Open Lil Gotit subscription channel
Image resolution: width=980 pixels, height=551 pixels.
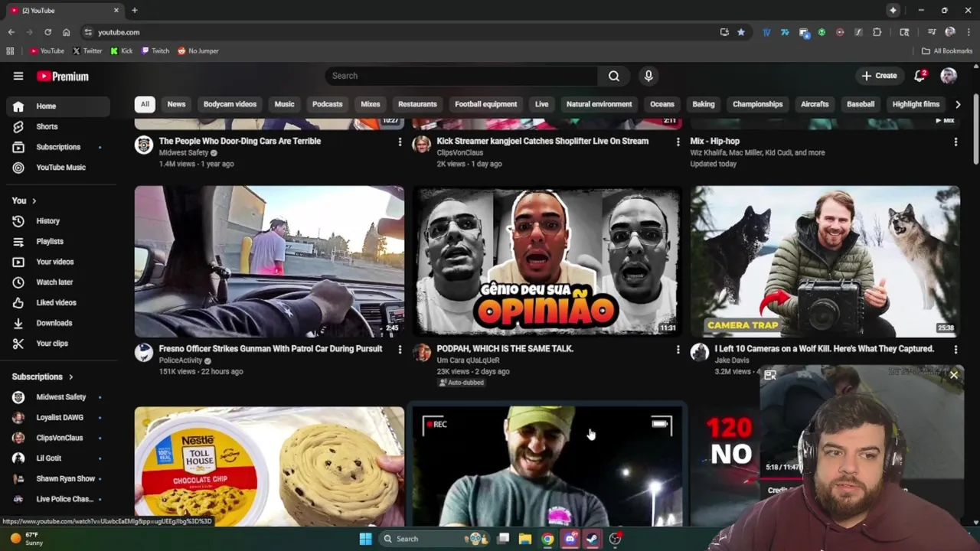pos(58,458)
